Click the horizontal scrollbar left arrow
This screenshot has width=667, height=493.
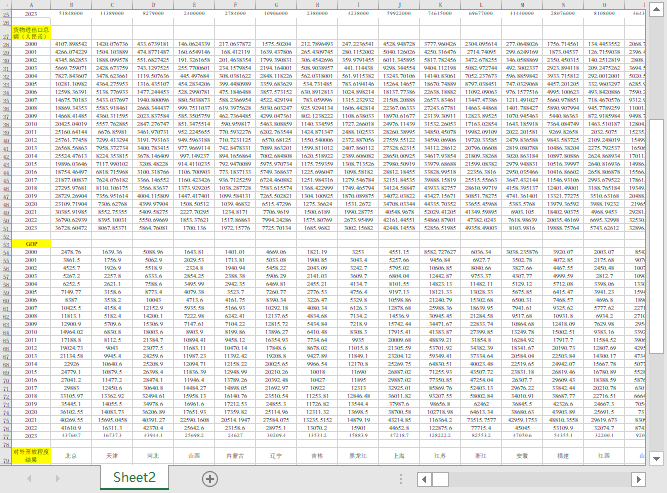[425, 479]
